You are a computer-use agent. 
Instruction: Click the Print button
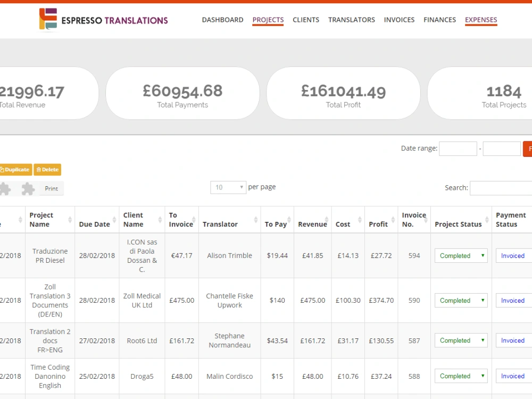[51, 188]
